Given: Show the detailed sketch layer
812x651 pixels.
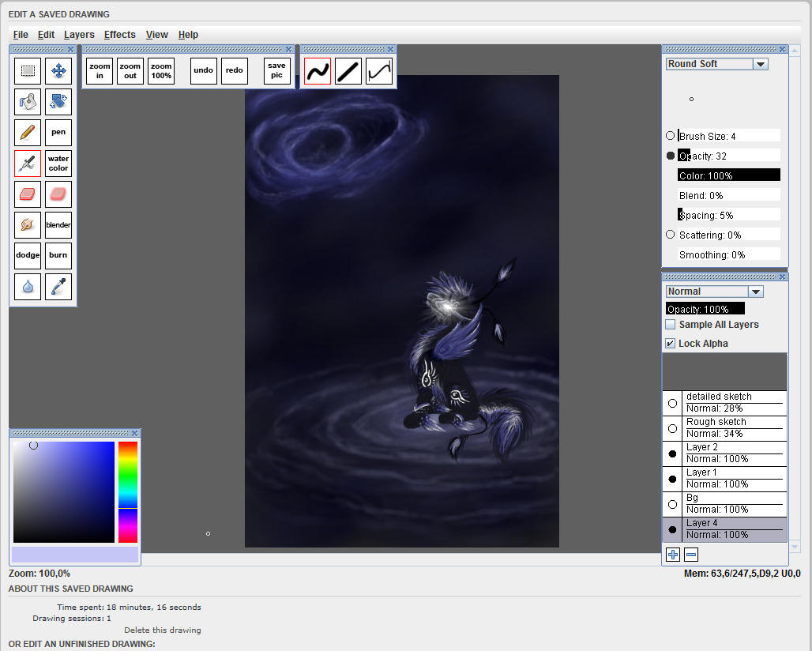Looking at the screenshot, I should [673, 403].
